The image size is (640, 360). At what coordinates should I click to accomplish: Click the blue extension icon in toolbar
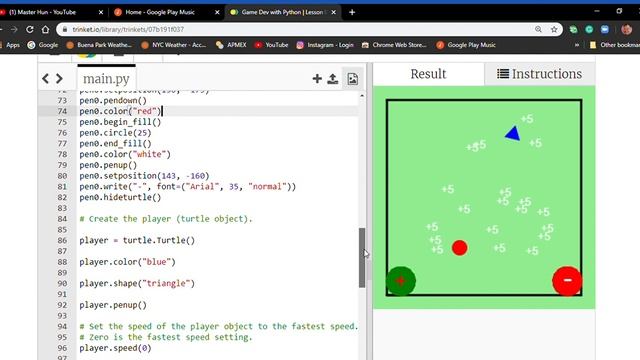pyautogui.click(x=604, y=29)
